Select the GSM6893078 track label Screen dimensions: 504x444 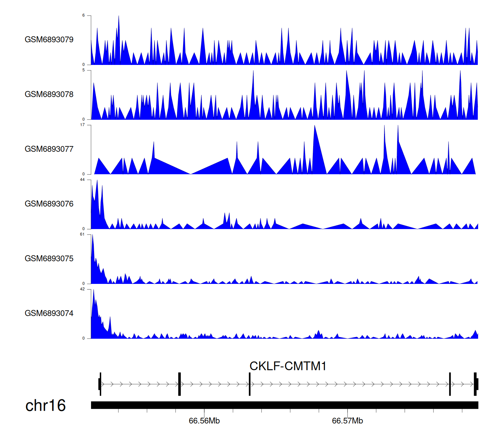pyautogui.click(x=49, y=95)
